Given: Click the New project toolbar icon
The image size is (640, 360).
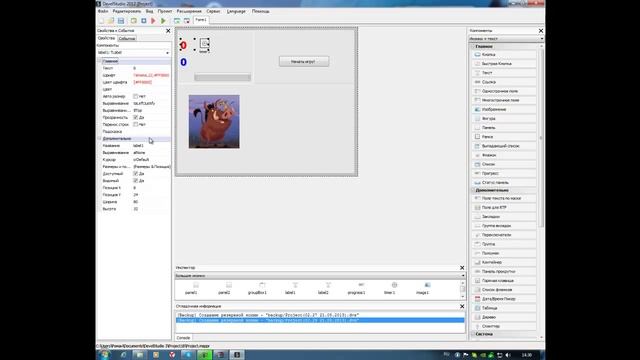Looking at the screenshot, I should pos(101,20).
